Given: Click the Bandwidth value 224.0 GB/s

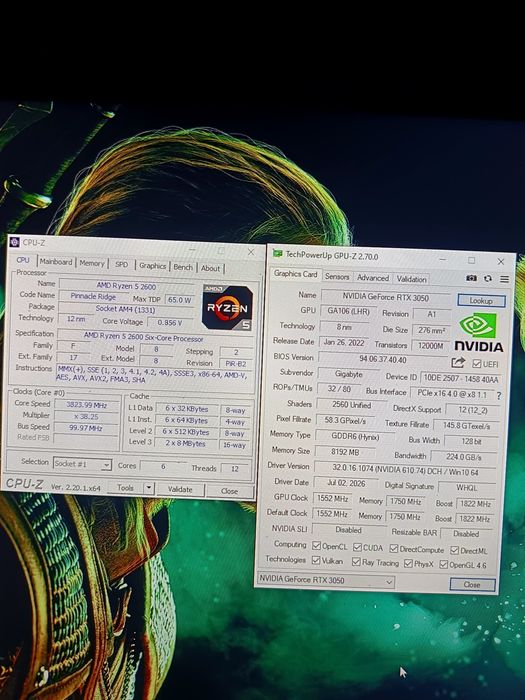Looking at the screenshot, I should point(464,457).
